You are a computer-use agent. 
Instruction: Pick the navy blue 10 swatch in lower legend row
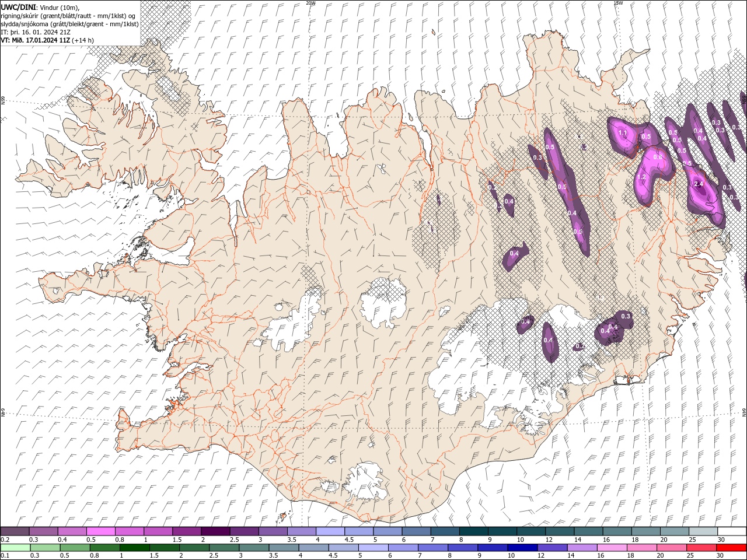522,548
